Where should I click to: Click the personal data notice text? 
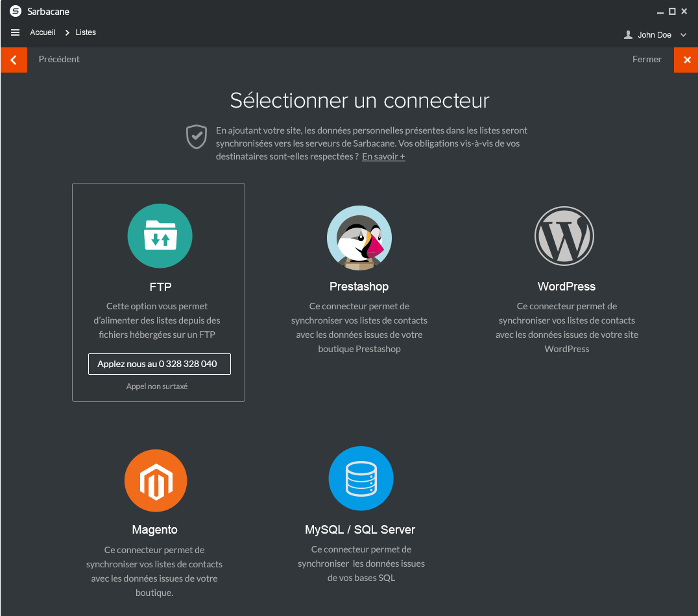[x=371, y=143]
